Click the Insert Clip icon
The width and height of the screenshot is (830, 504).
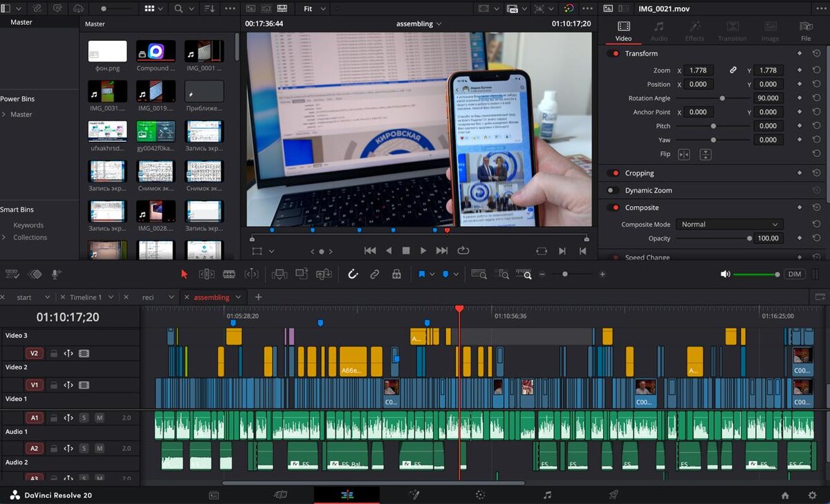[x=279, y=274]
